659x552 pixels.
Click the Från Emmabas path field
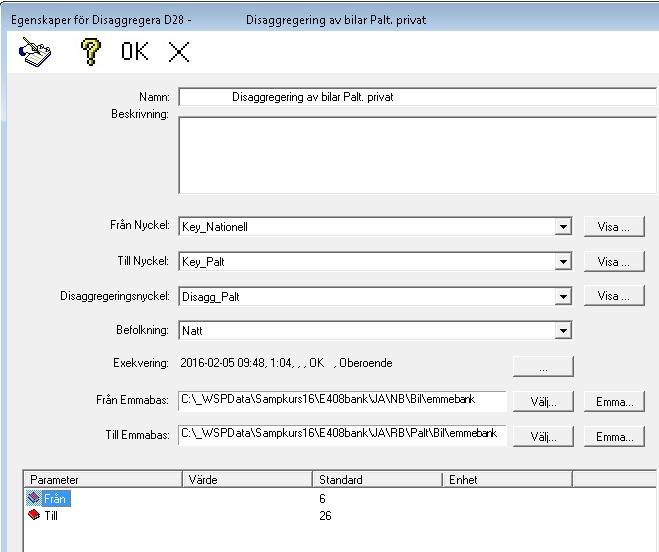tap(342, 400)
